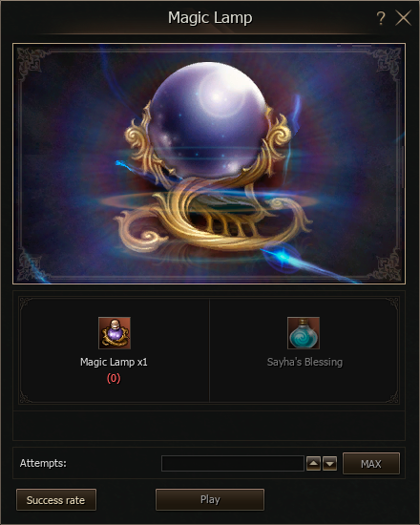Viewport: 420px width, 525px height.
Task: Open help via the question mark icon
Action: [x=381, y=18]
